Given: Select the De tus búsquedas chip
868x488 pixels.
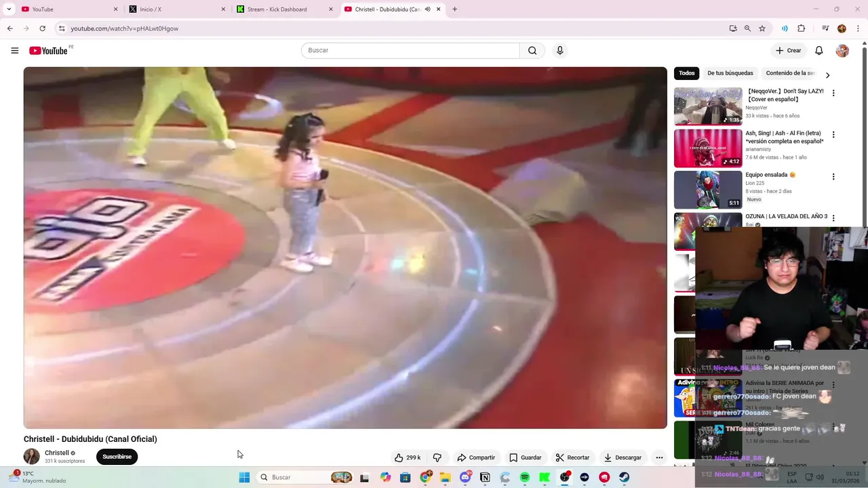Looking at the screenshot, I should click(730, 73).
